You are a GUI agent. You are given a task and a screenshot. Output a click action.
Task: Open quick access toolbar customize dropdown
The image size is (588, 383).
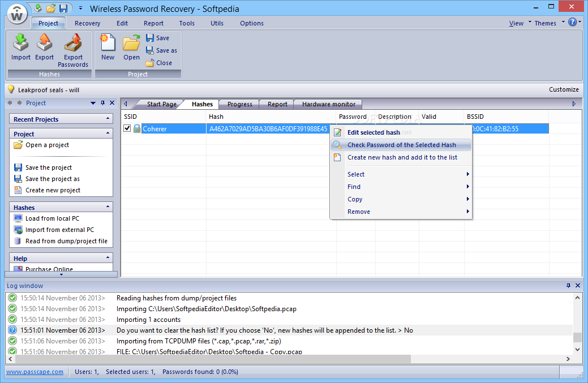[x=80, y=8]
